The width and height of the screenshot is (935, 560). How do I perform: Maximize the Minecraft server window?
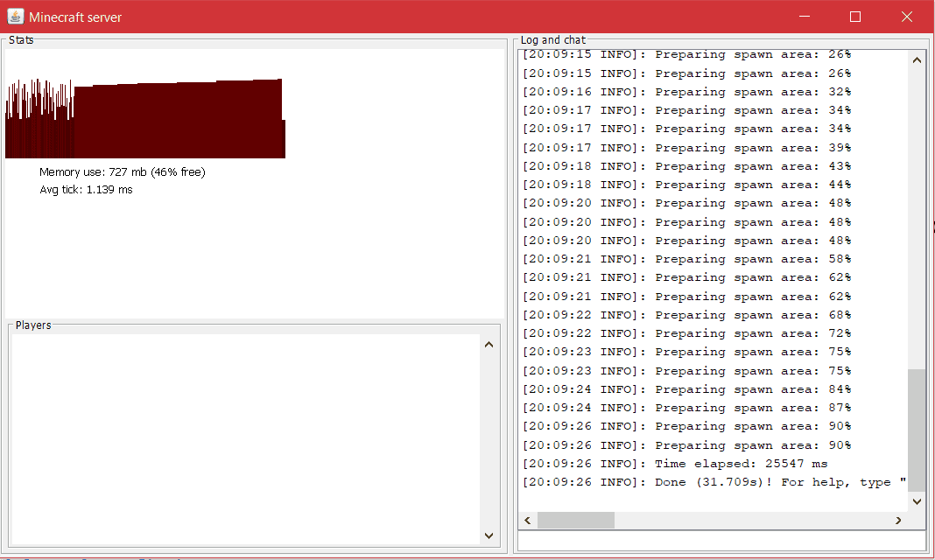tap(855, 17)
